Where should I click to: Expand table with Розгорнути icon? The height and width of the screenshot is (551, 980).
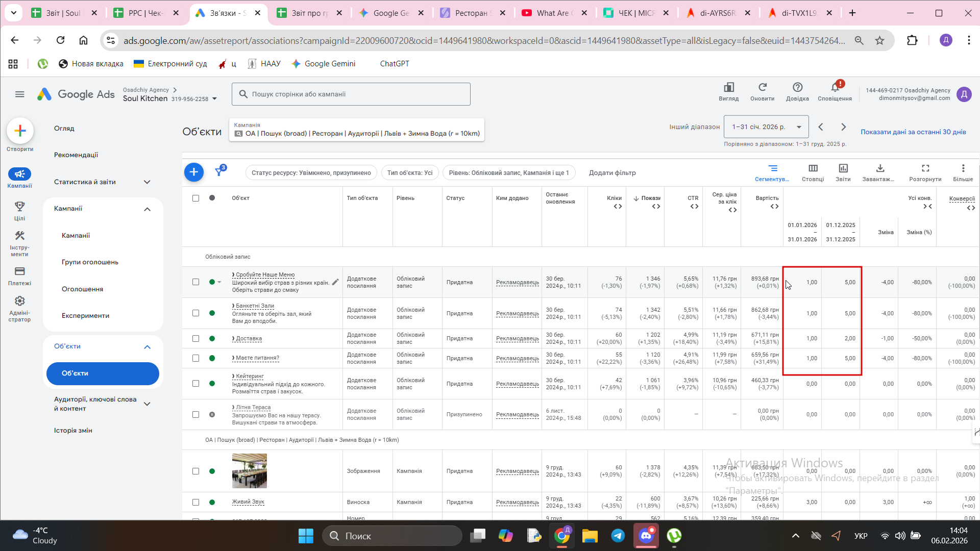pyautogui.click(x=925, y=168)
